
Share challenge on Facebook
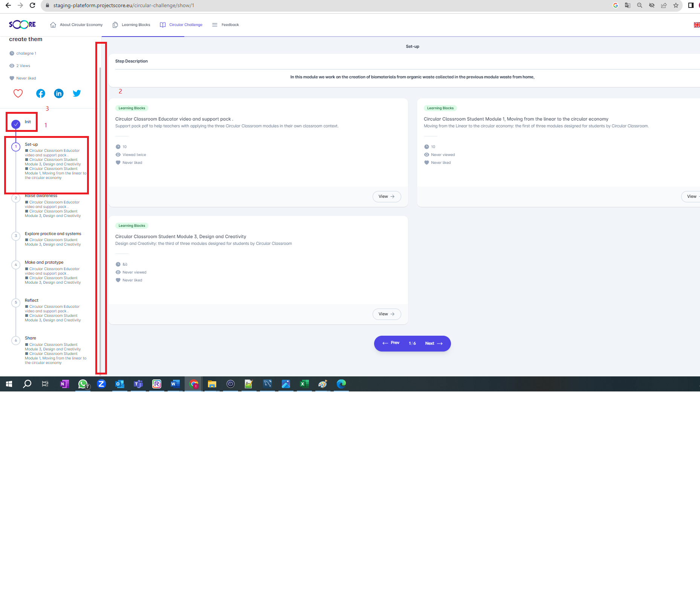click(x=41, y=93)
